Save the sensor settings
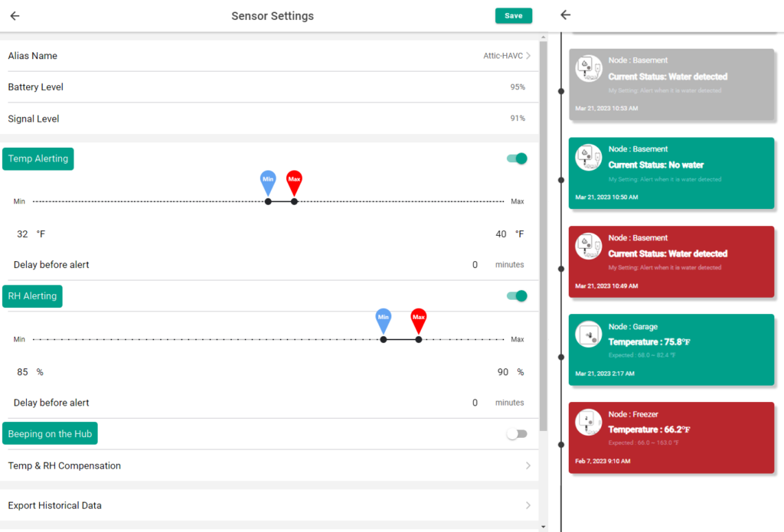This screenshot has height=532, width=784. point(514,15)
